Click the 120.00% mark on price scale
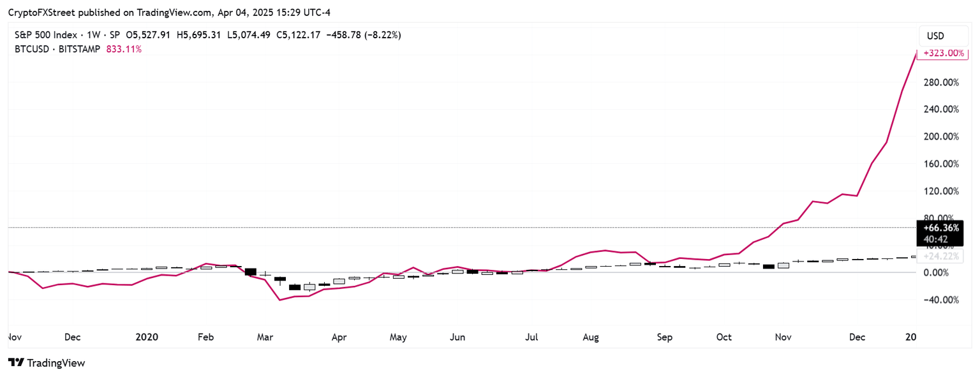Screen dimensions: 980x377 (941, 191)
